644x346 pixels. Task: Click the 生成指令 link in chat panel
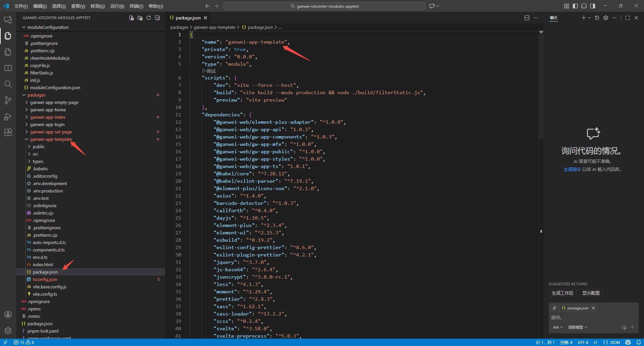[572, 169]
